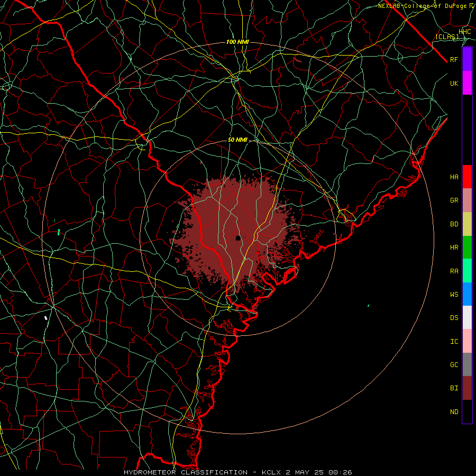Click the HHC product code label
Screen dimensions: 476x476
465,32
